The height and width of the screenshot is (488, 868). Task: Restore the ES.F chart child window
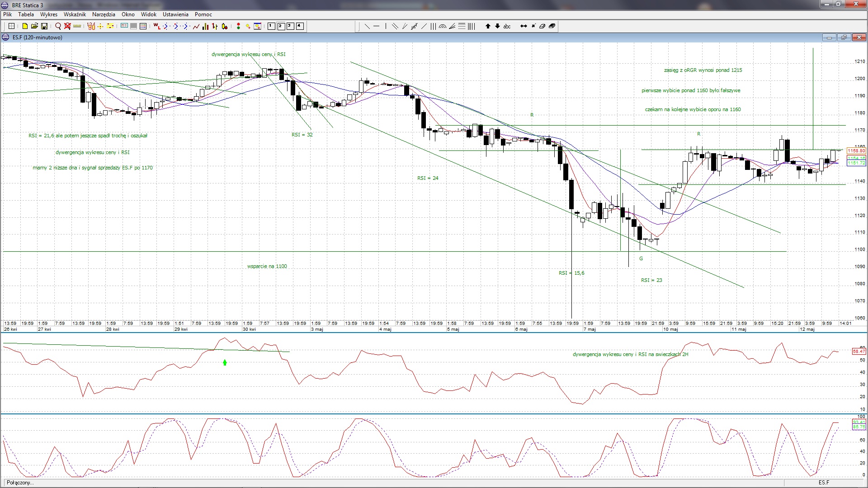(x=844, y=38)
